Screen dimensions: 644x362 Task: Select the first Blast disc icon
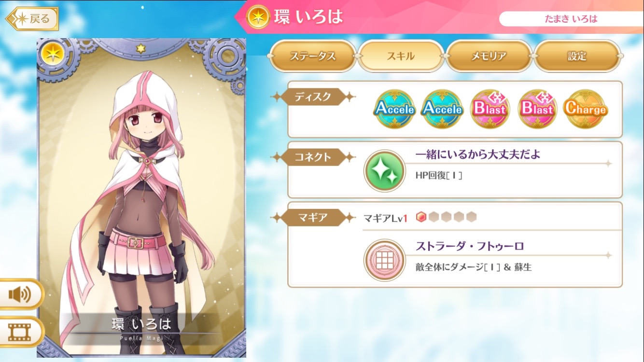tap(490, 109)
